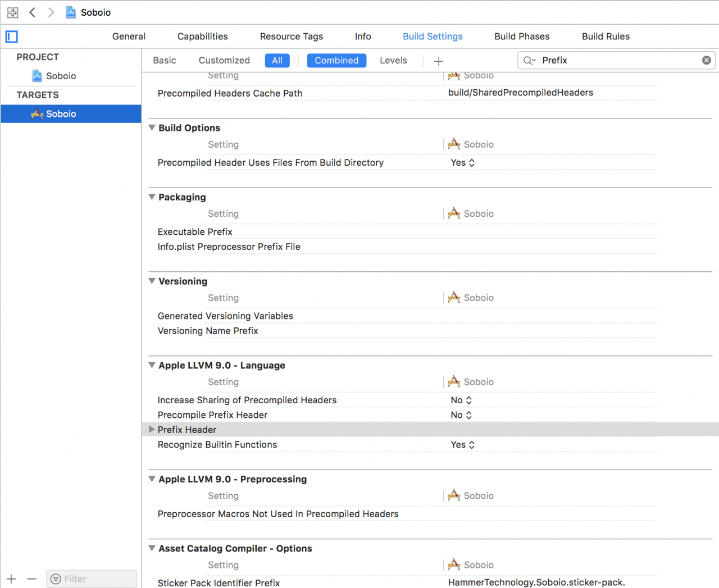This screenshot has height=588, width=719.
Task: Add a new target with plus button
Action: (11, 578)
